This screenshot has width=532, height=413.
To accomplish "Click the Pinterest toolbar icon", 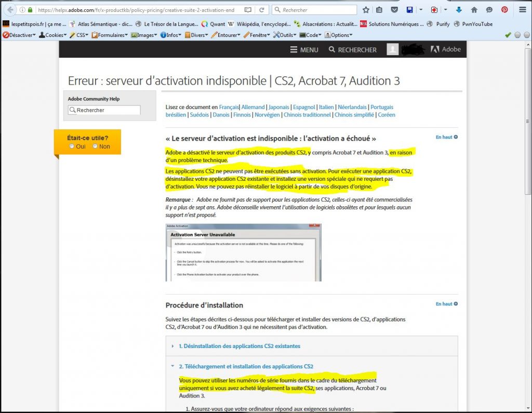I will 504,10.
